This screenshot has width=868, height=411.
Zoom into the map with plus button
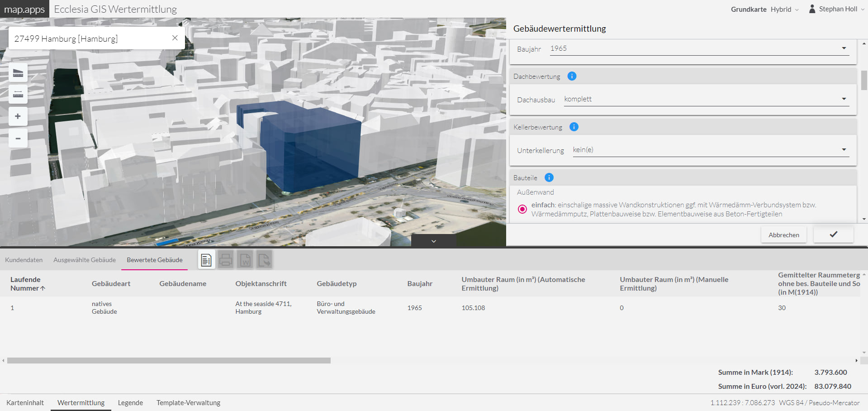pyautogui.click(x=18, y=116)
